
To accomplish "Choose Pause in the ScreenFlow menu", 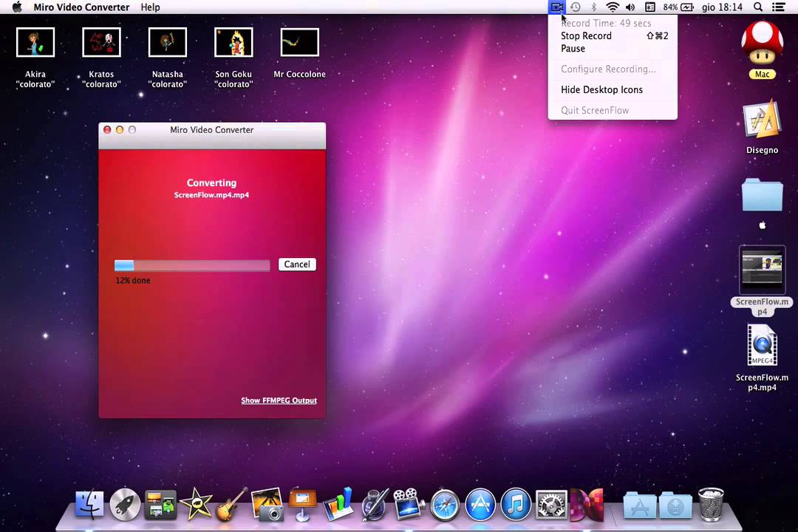I will 613,48.
